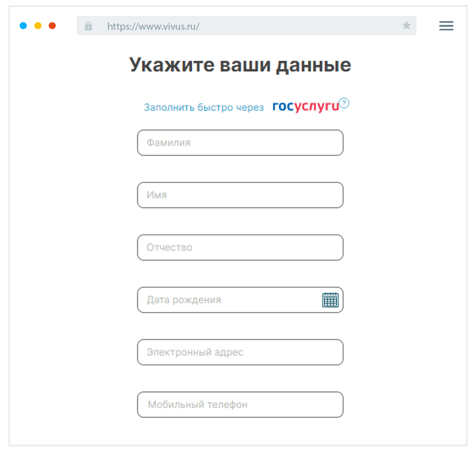Click the 'Электронный адрес' field
The height and width of the screenshot is (454, 476).
coord(240,352)
